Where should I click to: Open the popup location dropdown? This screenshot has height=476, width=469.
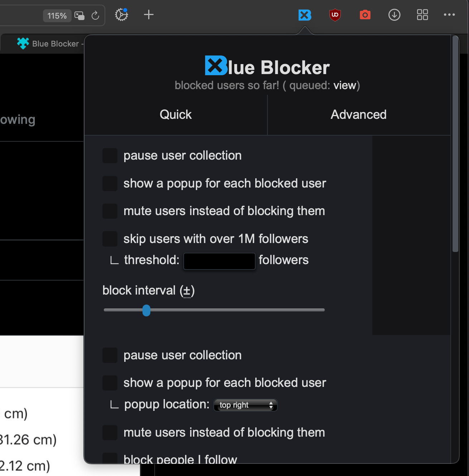tap(246, 405)
